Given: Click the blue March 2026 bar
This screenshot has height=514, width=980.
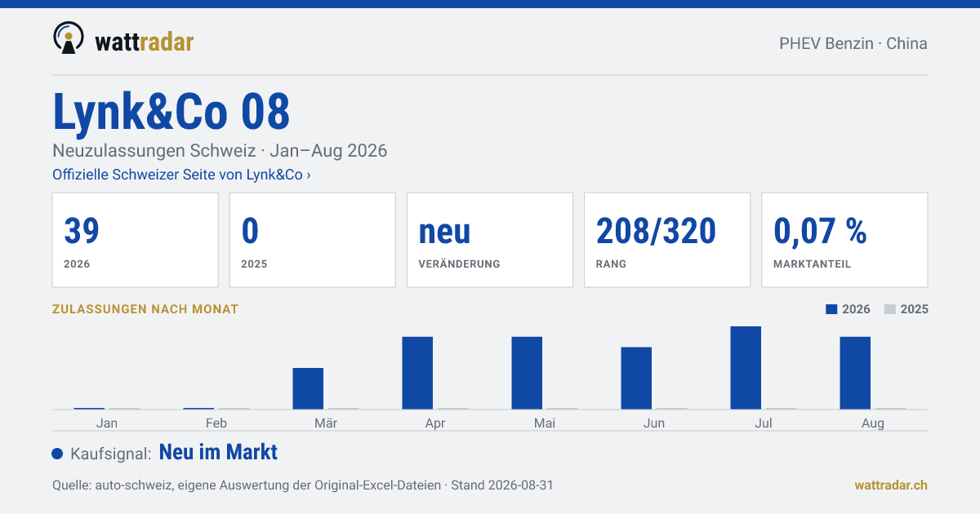Looking at the screenshot, I should click(308, 388).
